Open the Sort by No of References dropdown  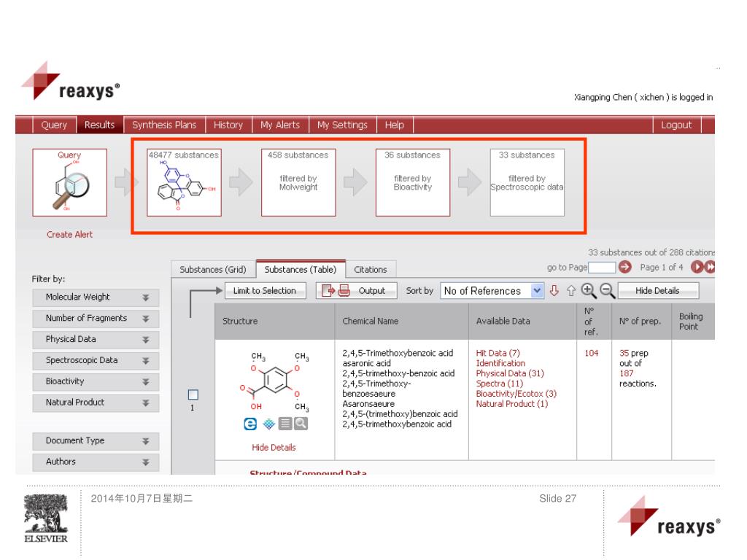(492, 290)
